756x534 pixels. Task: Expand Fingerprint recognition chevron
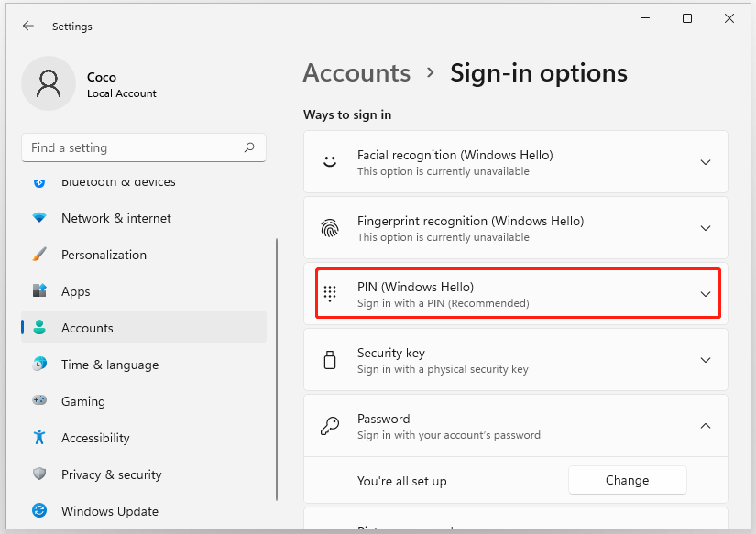[705, 228]
